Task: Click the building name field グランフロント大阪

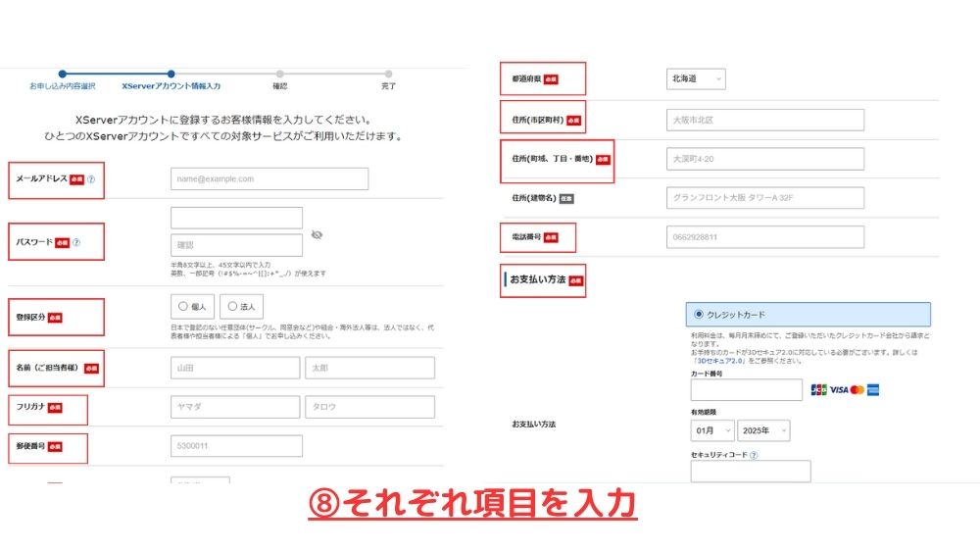Action: coord(765,198)
